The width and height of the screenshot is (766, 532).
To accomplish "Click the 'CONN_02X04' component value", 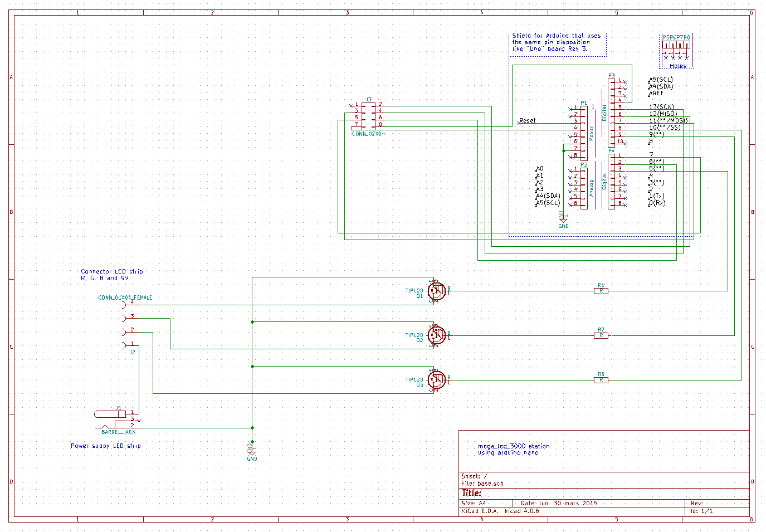I will click(368, 134).
